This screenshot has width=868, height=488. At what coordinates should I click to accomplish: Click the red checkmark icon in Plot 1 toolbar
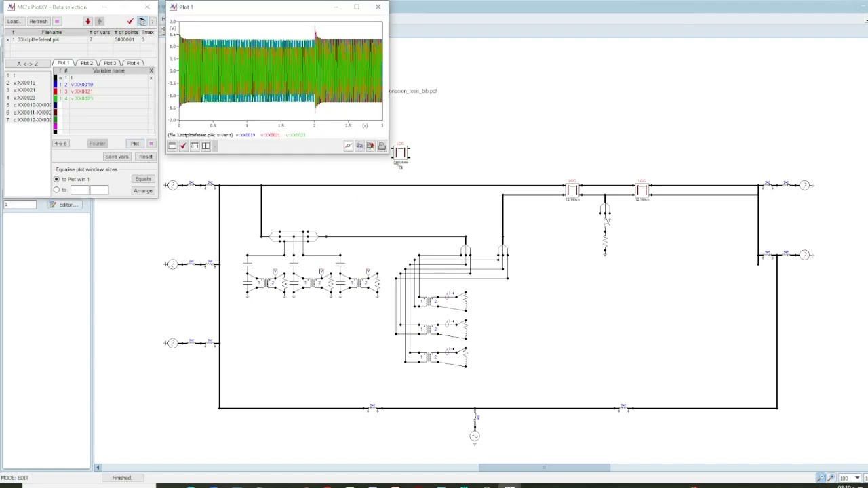click(x=183, y=146)
